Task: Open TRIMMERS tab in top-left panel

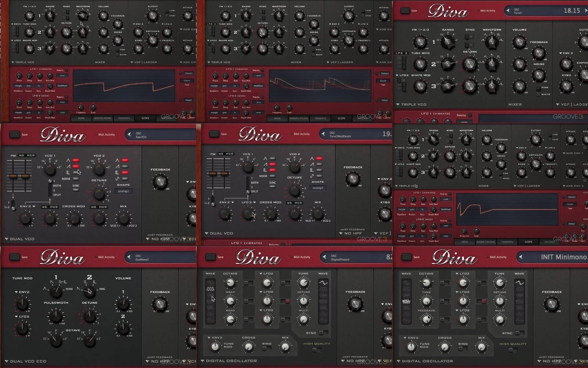Action: click(x=124, y=118)
